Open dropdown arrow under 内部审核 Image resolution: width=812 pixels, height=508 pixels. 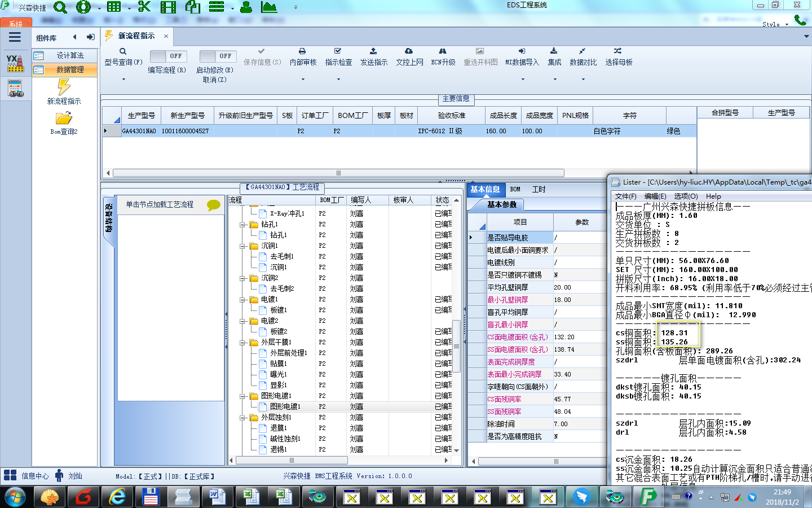(x=303, y=80)
